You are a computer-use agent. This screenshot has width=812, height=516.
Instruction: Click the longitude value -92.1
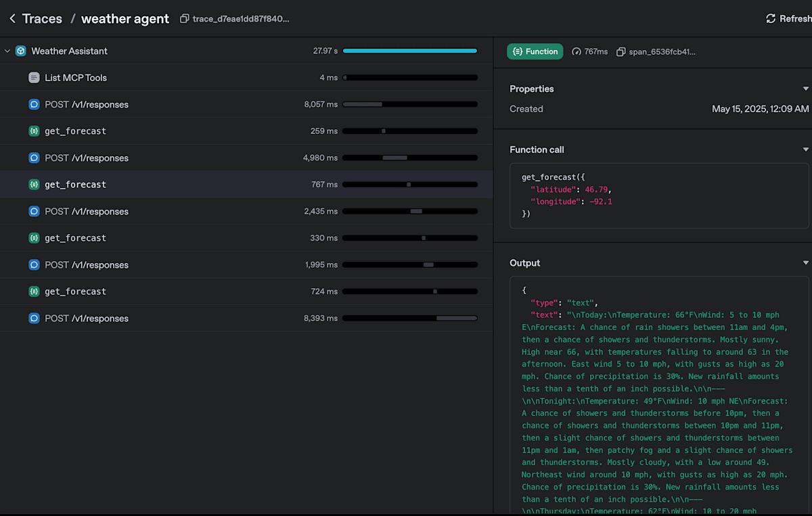click(x=601, y=202)
